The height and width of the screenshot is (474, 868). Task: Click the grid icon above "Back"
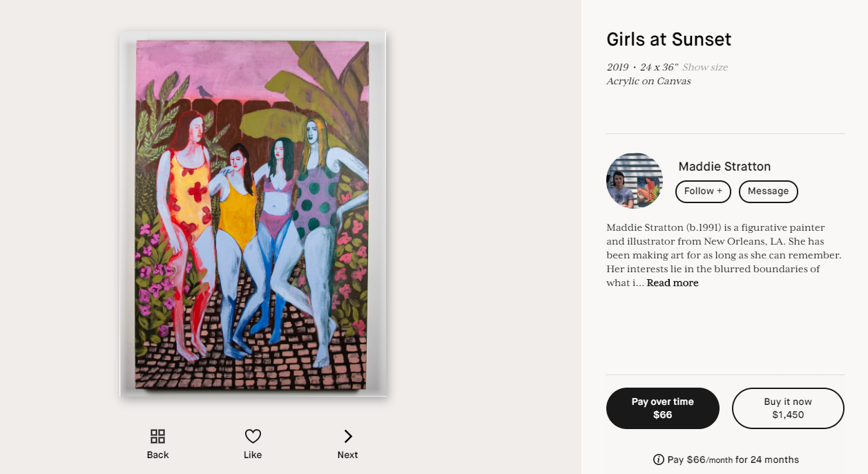pyautogui.click(x=157, y=436)
